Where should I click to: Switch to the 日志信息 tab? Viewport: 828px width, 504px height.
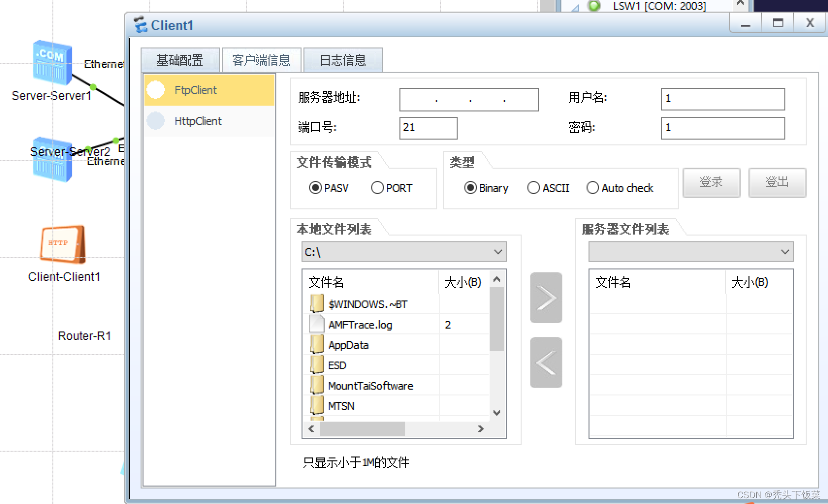(x=343, y=60)
